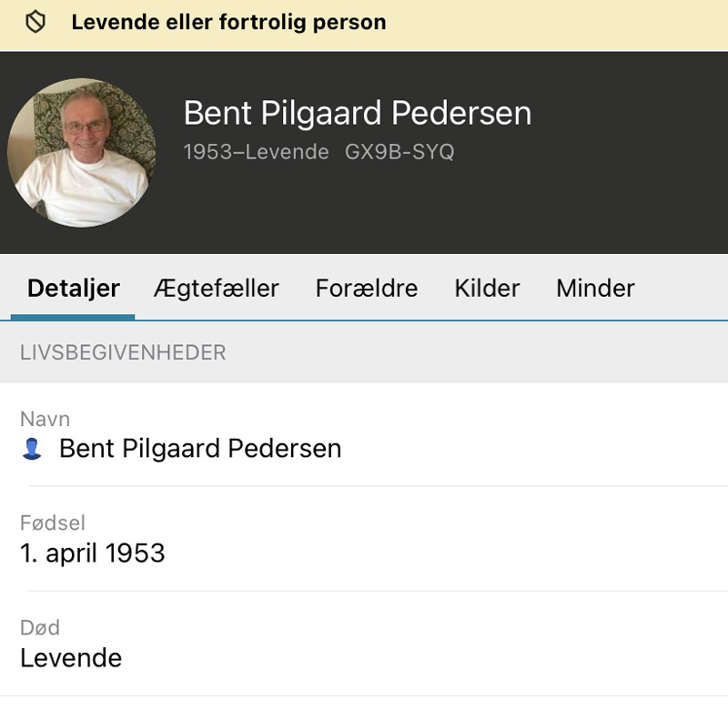Open Bent Pilgaard Pedersen's profile photo
The image size is (728, 721).
82,153
